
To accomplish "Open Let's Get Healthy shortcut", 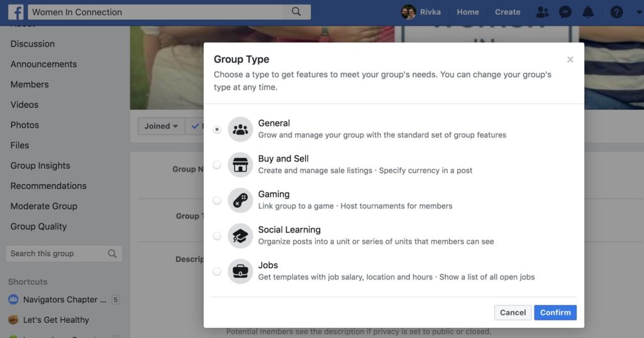I will click(56, 320).
